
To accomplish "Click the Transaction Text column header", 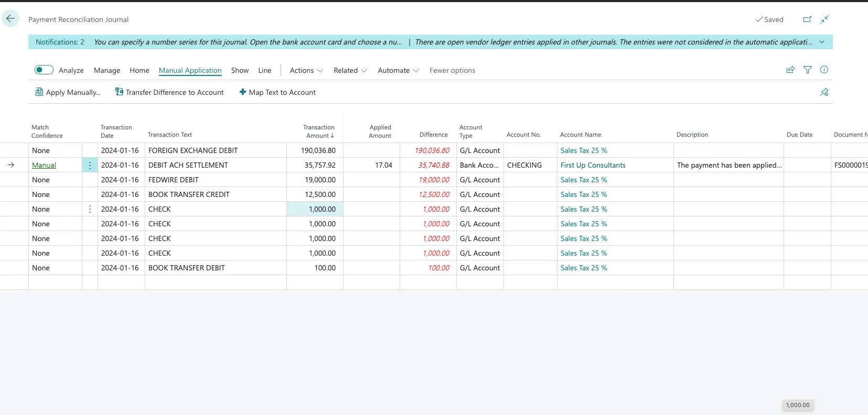I will (170, 135).
